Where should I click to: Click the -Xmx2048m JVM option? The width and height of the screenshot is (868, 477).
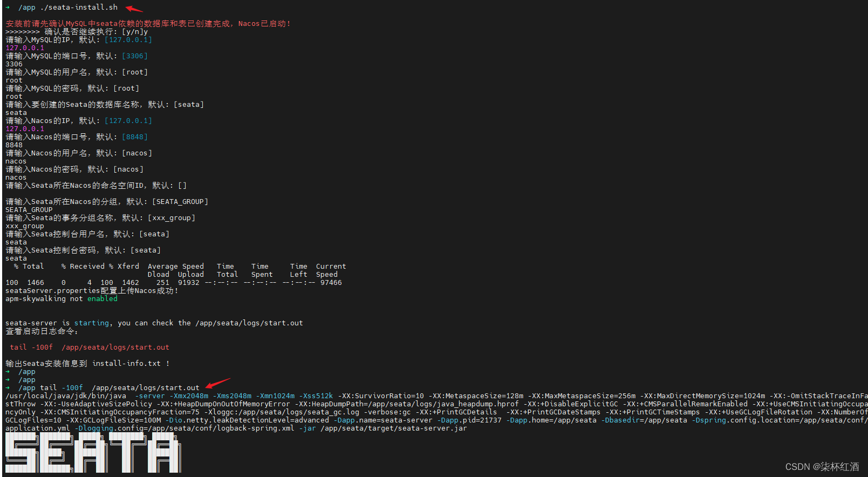pyautogui.click(x=189, y=396)
